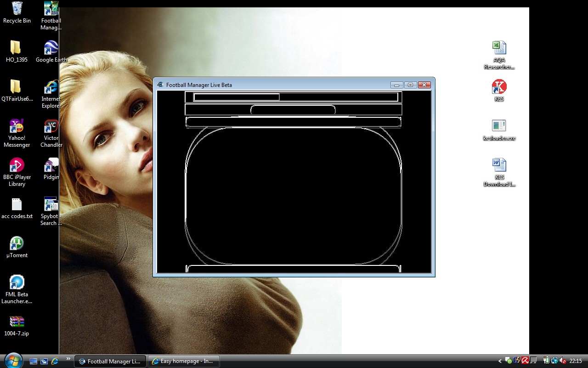Show hidden system tray icons
The width and height of the screenshot is (588, 368).
pos(500,361)
